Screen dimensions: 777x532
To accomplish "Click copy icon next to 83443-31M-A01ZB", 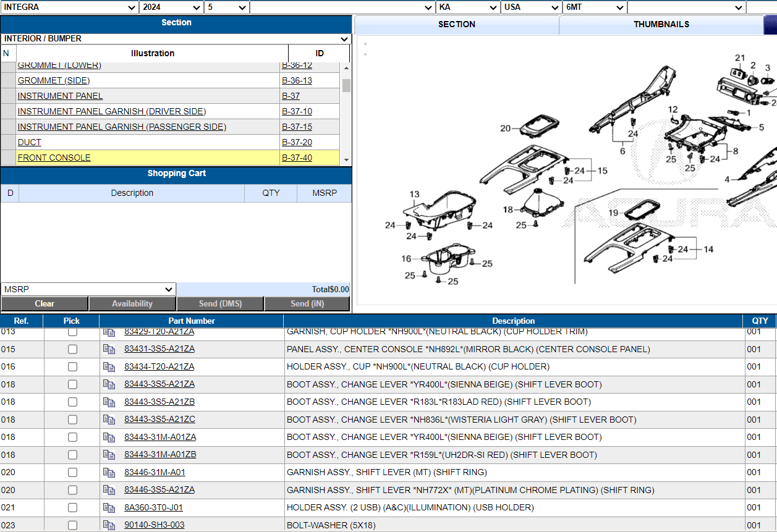I will tap(109, 455).
